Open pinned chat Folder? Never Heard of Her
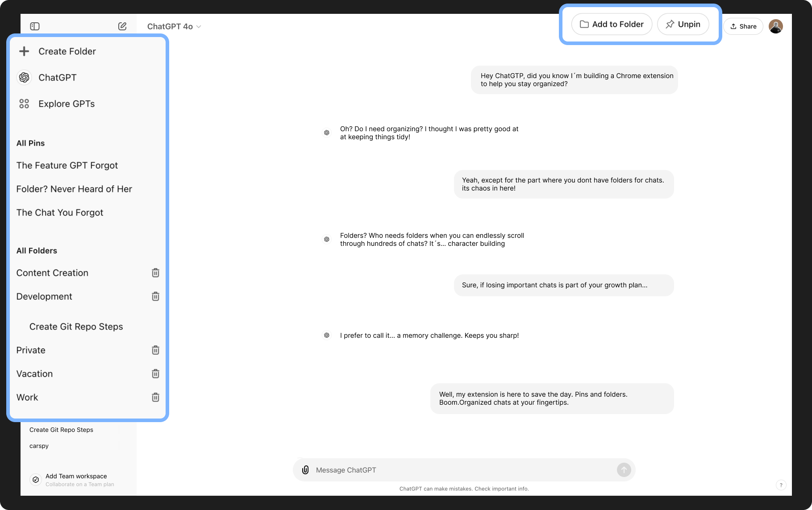Viewport: 812px width, 510px height. click(74, 189)
